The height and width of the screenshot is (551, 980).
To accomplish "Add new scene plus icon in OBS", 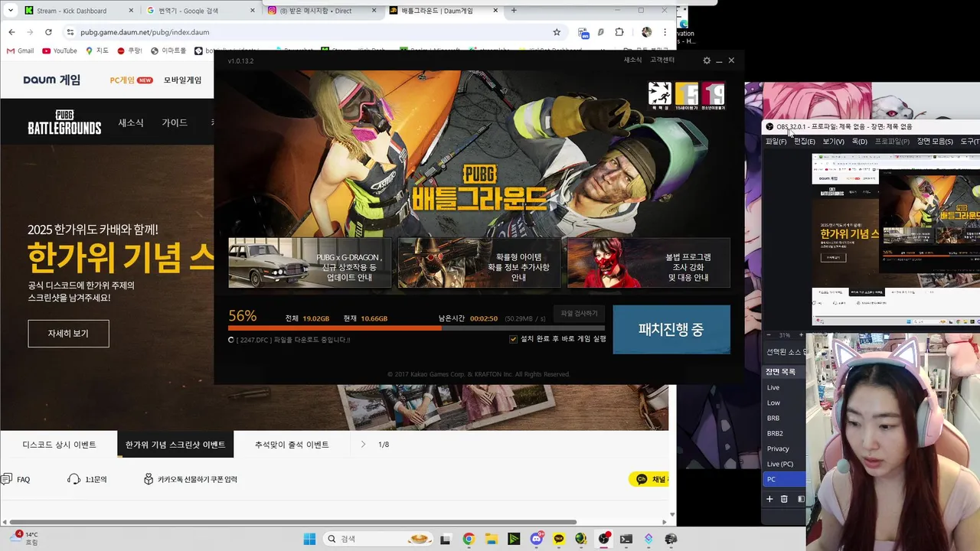I will pyautogui.click(x=769, y=499).
